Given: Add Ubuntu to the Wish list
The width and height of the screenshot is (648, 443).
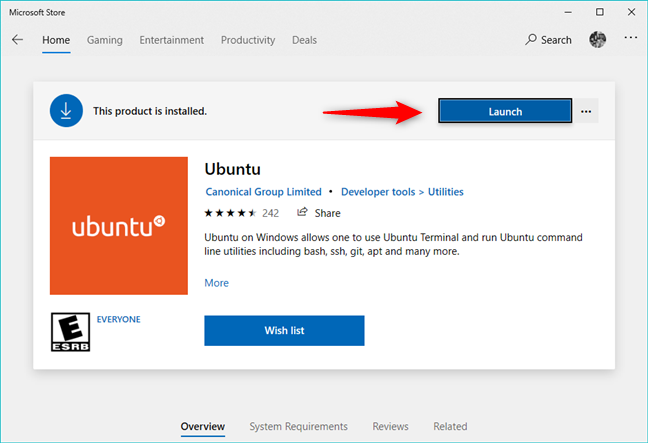Looking at the screenshot, I should tap(284, 331).
